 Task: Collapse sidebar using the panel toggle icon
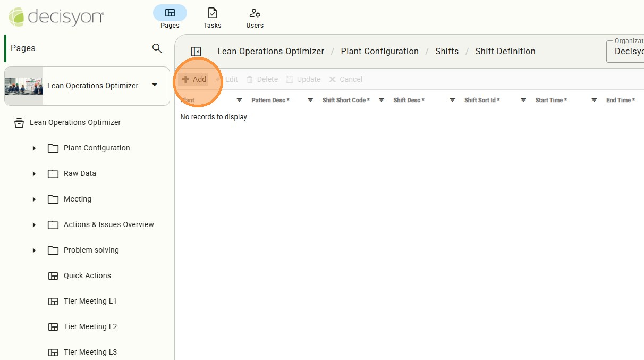coord(196,52)
